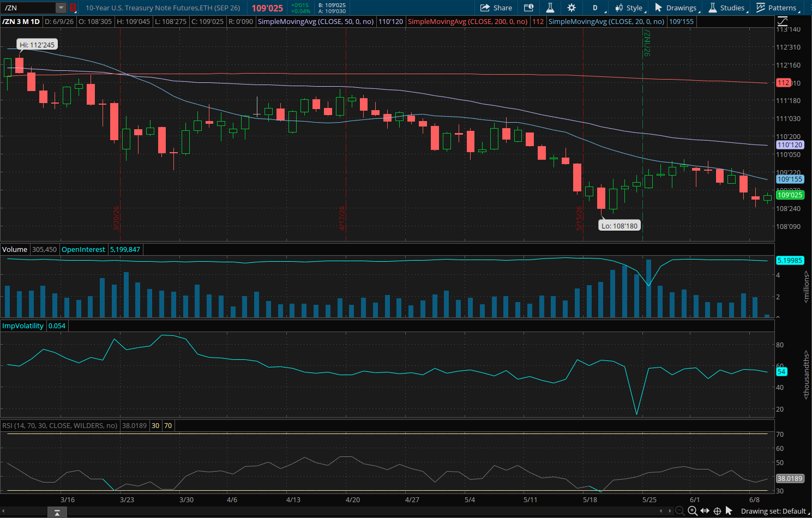The height and width of the screenshot is (518, 812).
Task: Click the price axis scale icon
Action: [x=783, y=21]
